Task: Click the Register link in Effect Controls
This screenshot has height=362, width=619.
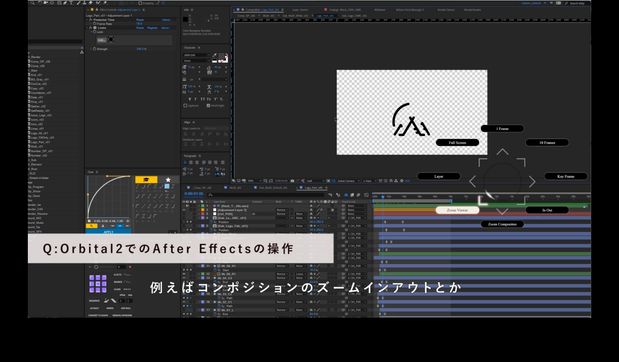Action: (152, 28)
